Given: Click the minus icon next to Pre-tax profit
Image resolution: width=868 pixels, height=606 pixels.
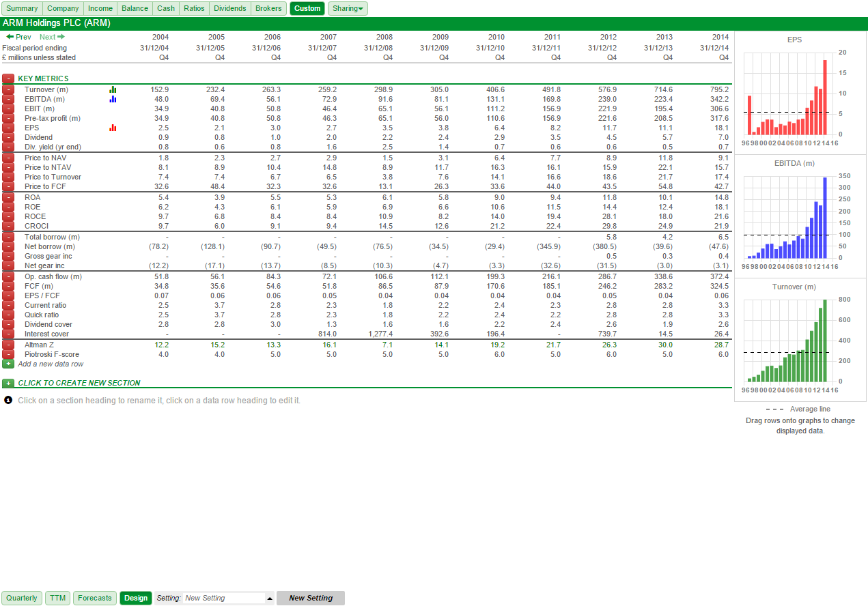Looking at the screenshot, I should (8, 118).
